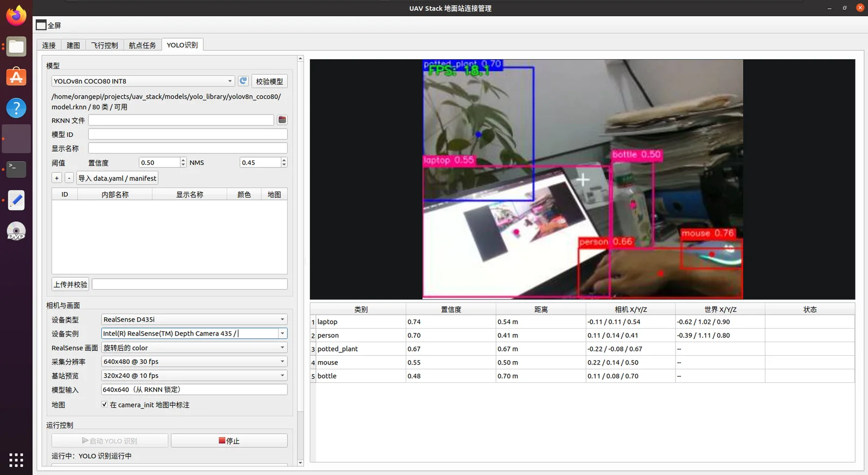Launch Ubuntu Software from dock
This screenshot has width=868, height=475.
pyautogui.click(x=16, y=77)
